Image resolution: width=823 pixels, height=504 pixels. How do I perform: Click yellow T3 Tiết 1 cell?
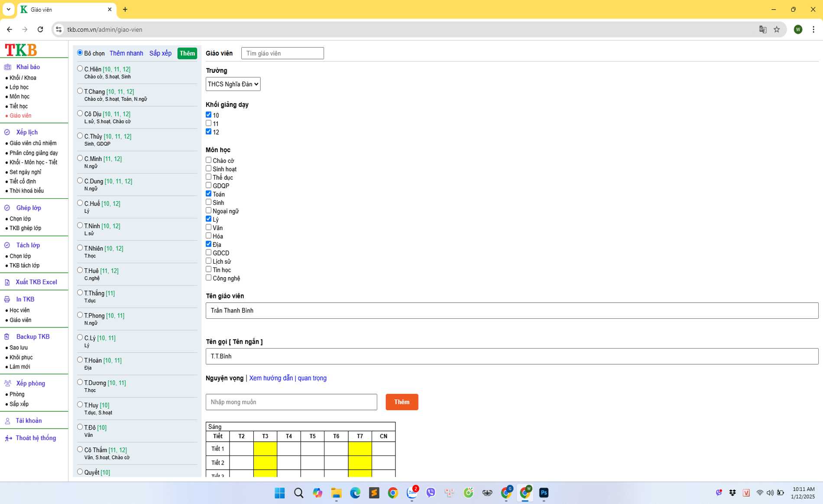pyautogui.click(x=265, y=449)
